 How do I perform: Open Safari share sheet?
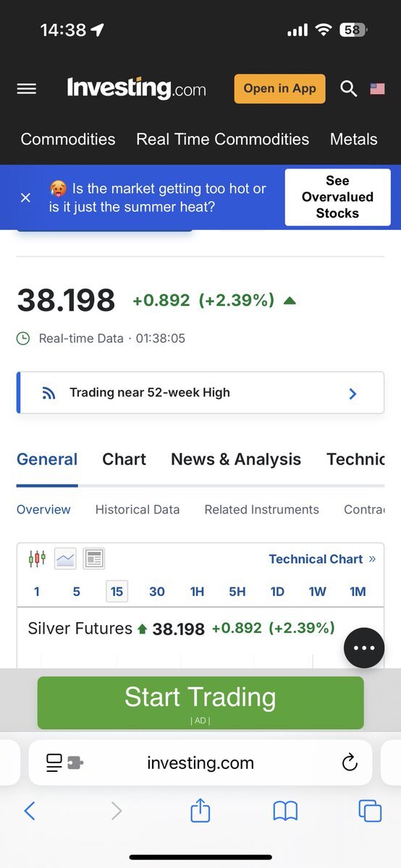pyautogui.click(x=200, y=810)
